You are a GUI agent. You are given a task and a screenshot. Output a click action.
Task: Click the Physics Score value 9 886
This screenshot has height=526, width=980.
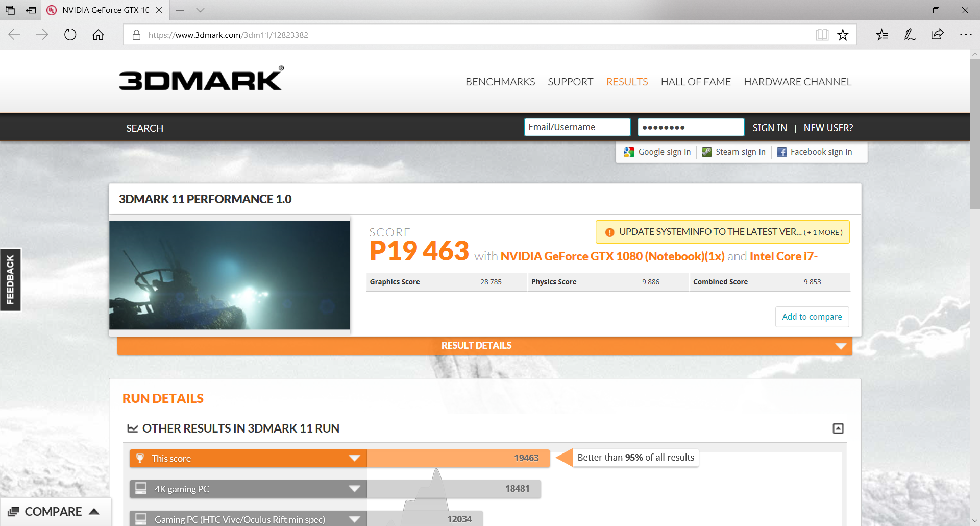click(651, 282)
